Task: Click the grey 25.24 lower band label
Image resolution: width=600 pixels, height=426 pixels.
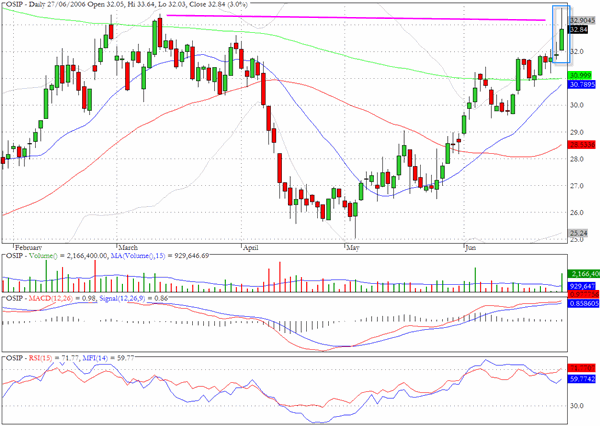Action: tap(578, 233)
